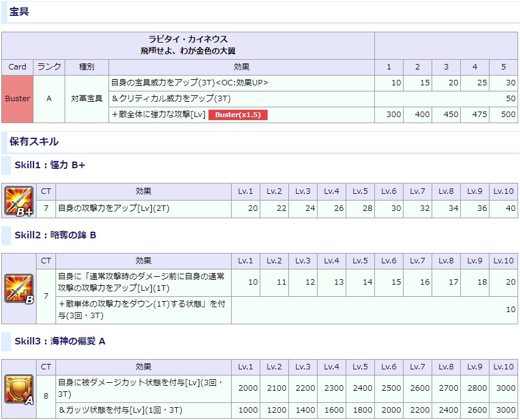Image resolution: width=520 pixels, height=420 pixels.
Task: Click the Skill2 CT column header
Action: click(x=46, y=261)
